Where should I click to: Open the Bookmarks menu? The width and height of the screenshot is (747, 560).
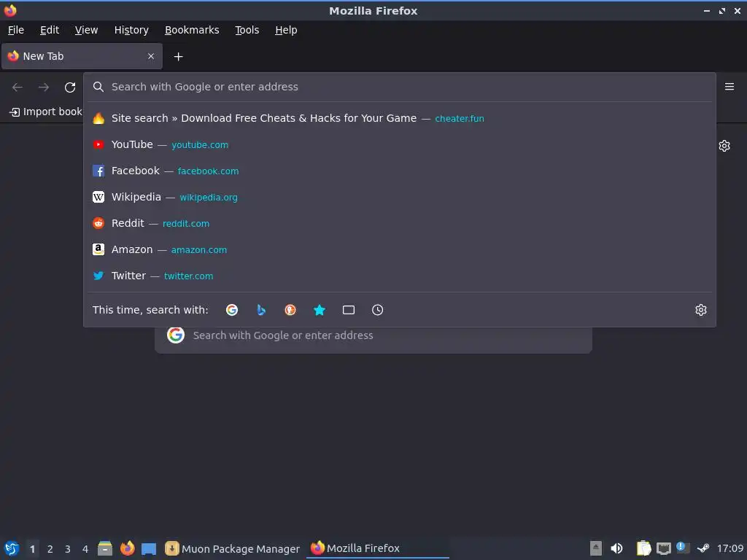pos(192,30)
